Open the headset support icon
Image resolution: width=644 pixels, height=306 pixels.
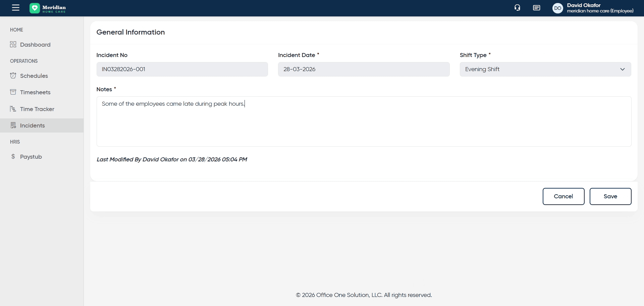[517, 8]
